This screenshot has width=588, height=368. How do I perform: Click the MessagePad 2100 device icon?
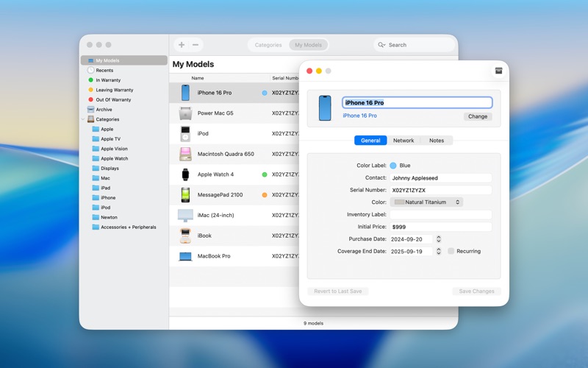[x=185, y=195]
